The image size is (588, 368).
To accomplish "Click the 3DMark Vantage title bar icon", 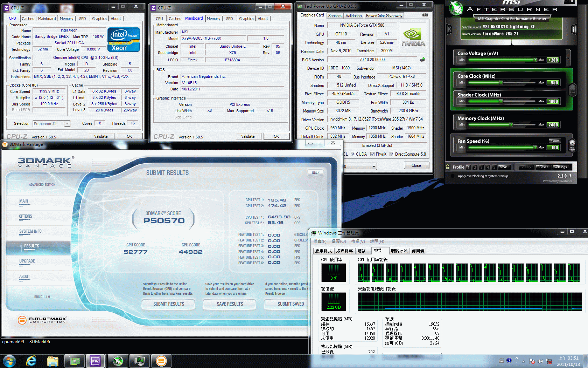I will (x=5, y=144).
